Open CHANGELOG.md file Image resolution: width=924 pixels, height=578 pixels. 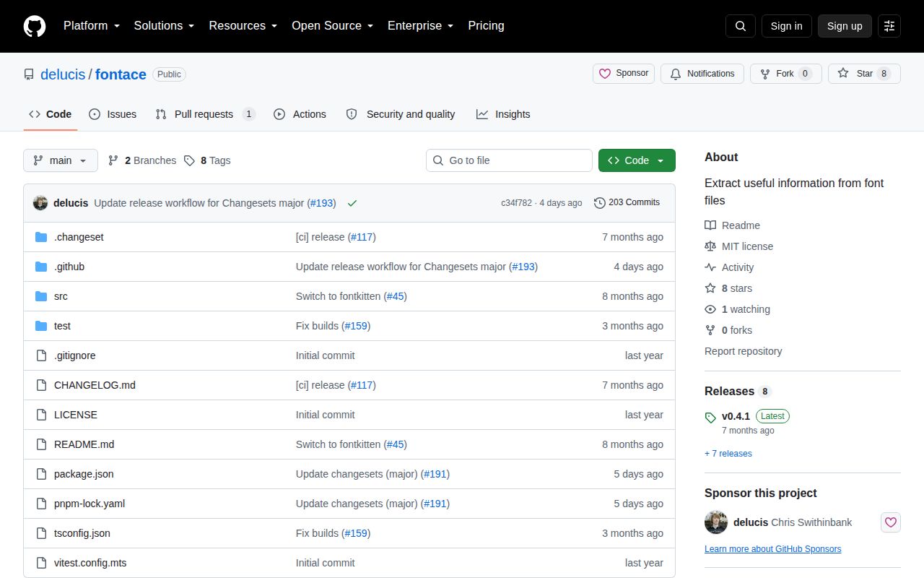[95, 385]
